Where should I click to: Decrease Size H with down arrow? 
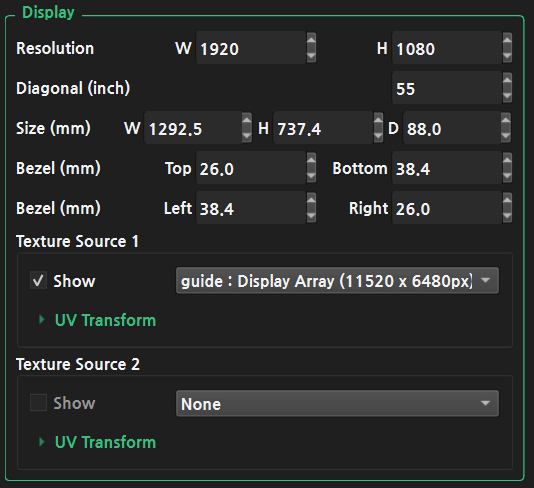[378, 135]
